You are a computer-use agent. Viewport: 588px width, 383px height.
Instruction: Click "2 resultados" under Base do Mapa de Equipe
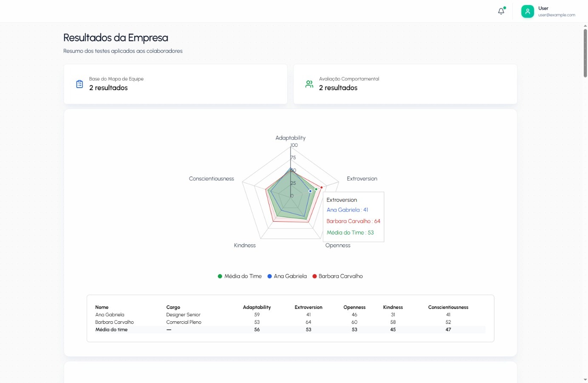[x=108, y=88]
